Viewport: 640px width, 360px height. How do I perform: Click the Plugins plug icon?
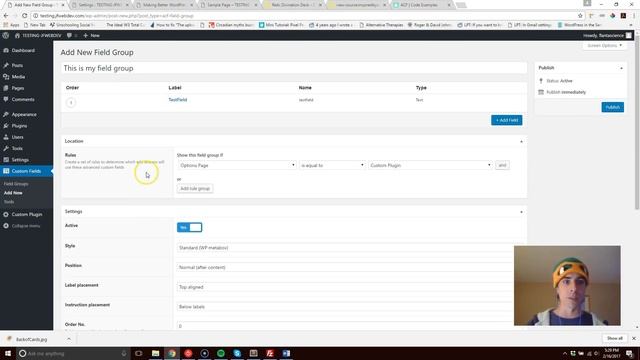pyautogui.click(x=6, y=126)
